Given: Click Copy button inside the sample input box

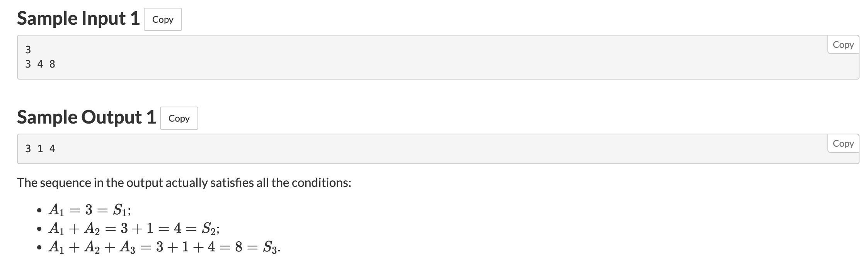Looking at the screenshot, I should (843, 45).
